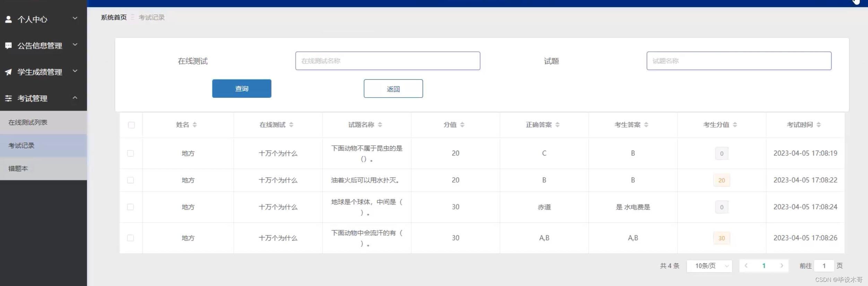Click the correct answer 赤道 cell

[x=544, y=207]
